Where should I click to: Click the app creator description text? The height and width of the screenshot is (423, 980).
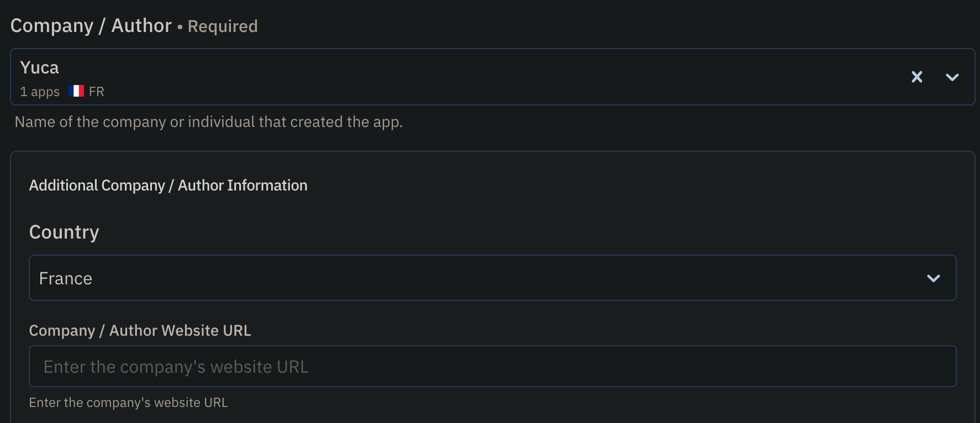(x=209, y=121)
